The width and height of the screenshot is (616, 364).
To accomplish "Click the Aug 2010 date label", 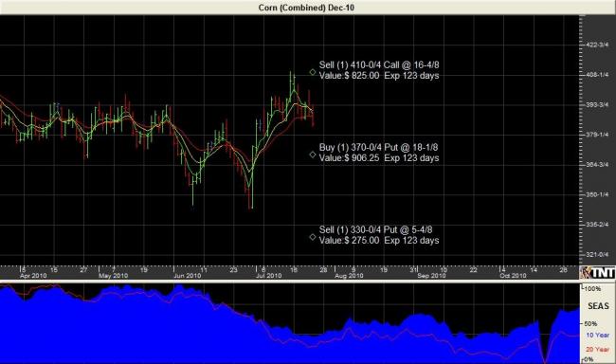I will (x=349, y=276).
